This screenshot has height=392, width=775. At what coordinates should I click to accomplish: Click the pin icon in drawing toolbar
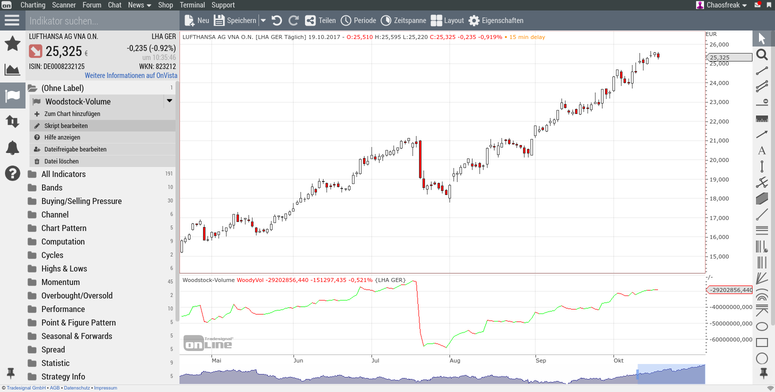(x=764, y=374)
